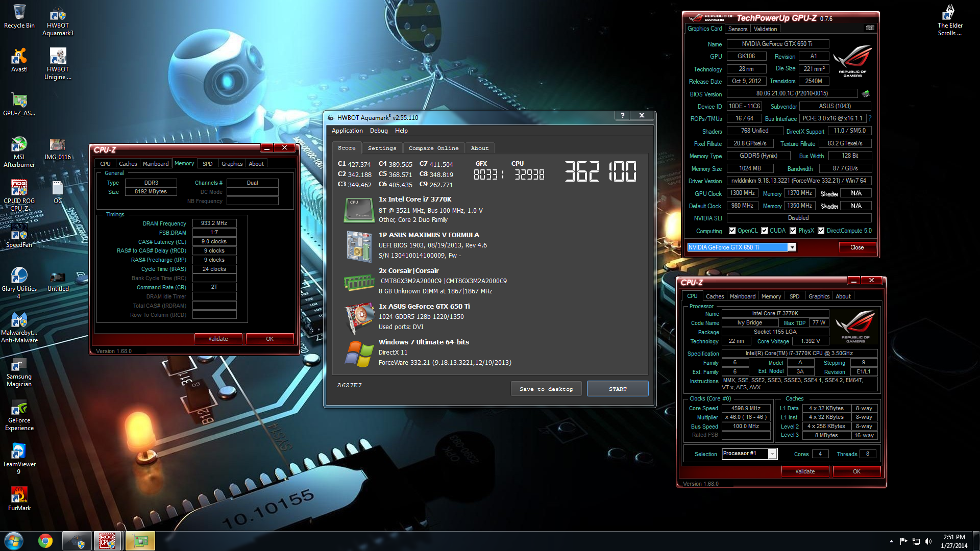
Task: Open the NVIDIA GeForce GTX 650 Ti dropdown
Action: [792, 247]
